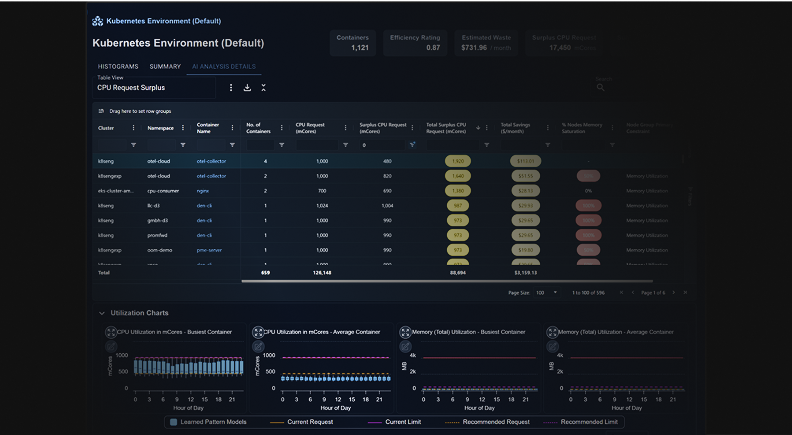The width and height of the screenshot is (792, 435).
Task: Open the Cluster column menu
Action: pos(133,128)
